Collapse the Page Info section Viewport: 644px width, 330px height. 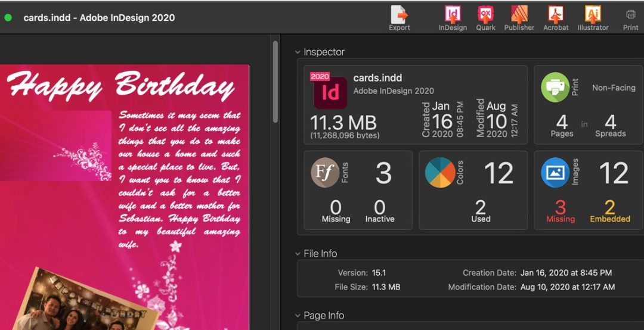[298, 316]
